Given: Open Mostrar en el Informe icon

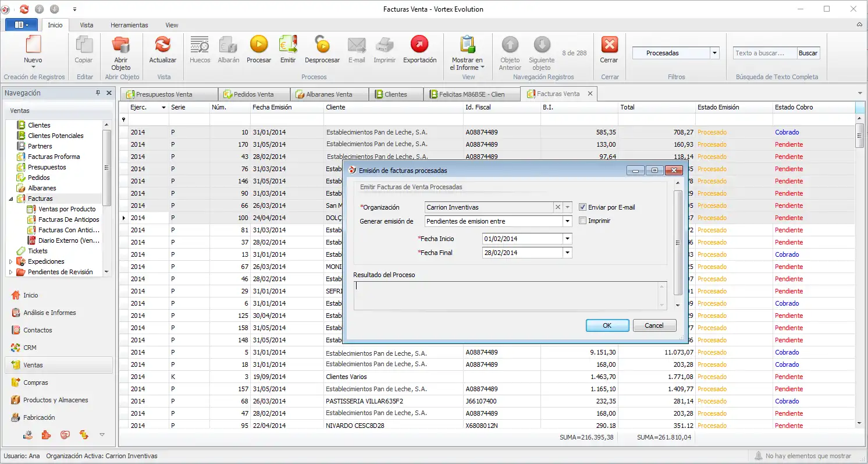Looking at the screenshot, I should 467,44.
